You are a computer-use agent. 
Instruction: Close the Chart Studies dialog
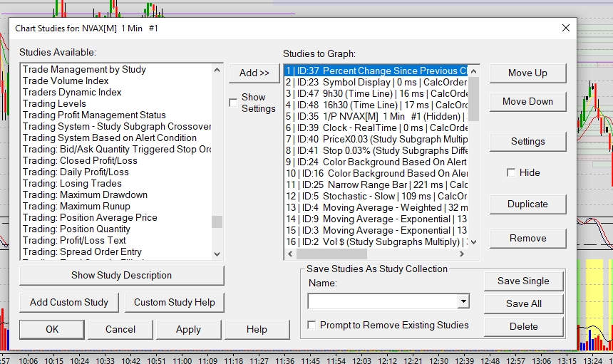[566, 28]
